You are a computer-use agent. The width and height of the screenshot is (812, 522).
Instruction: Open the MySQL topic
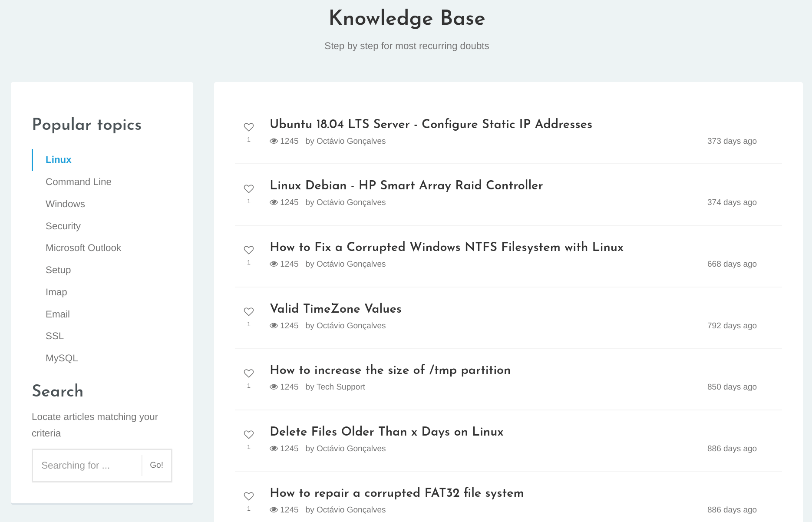(x=62, y=358)
